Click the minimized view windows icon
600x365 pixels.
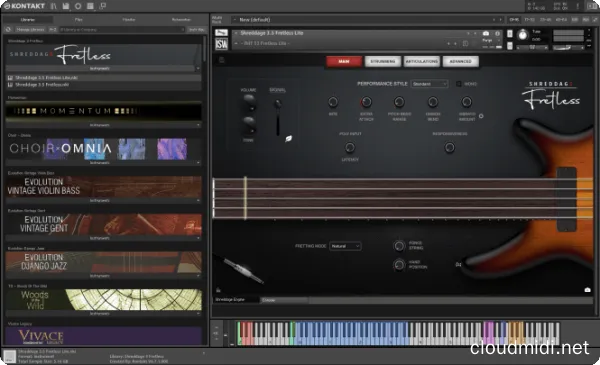click(102, 6)
